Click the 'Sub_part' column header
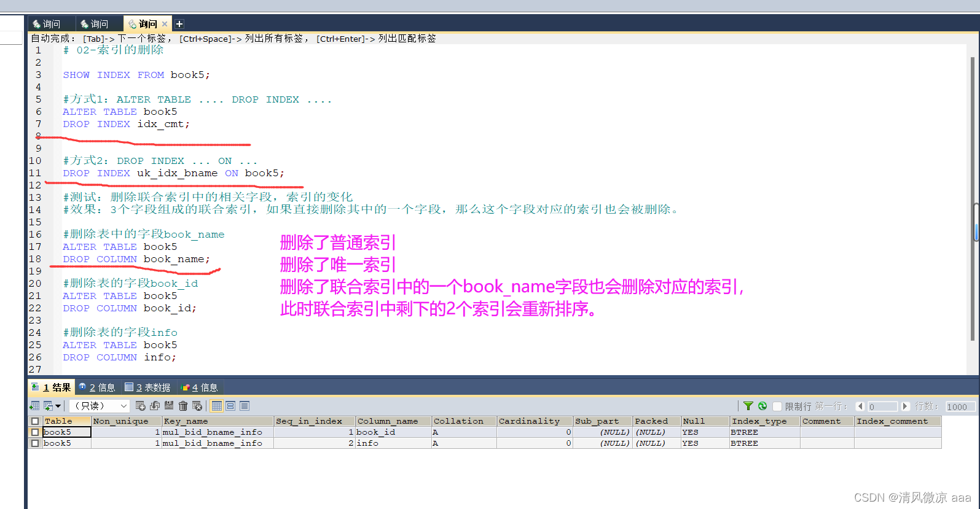The height and width of the screenshot is (509, 980). point(603,421)
